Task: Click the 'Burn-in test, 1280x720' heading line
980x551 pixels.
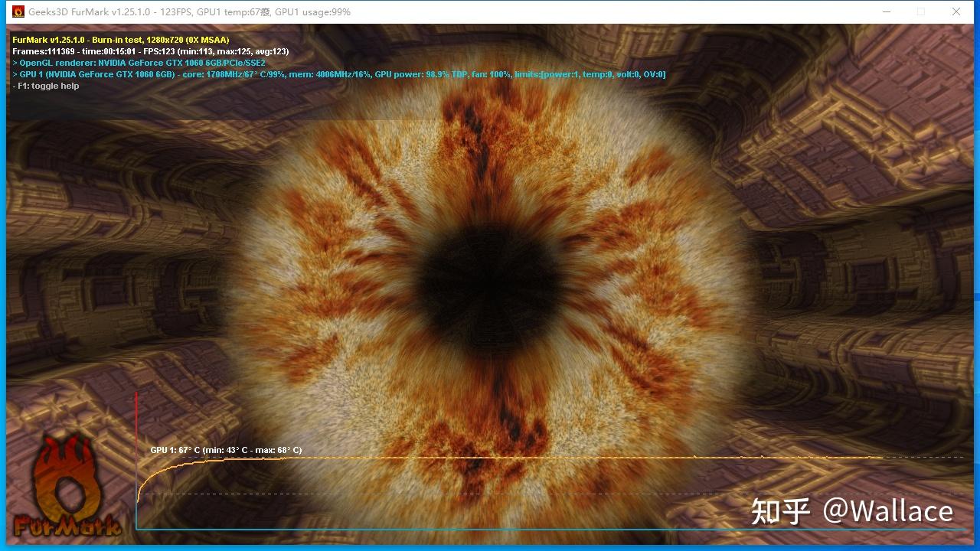Action: tap(120, 40)
